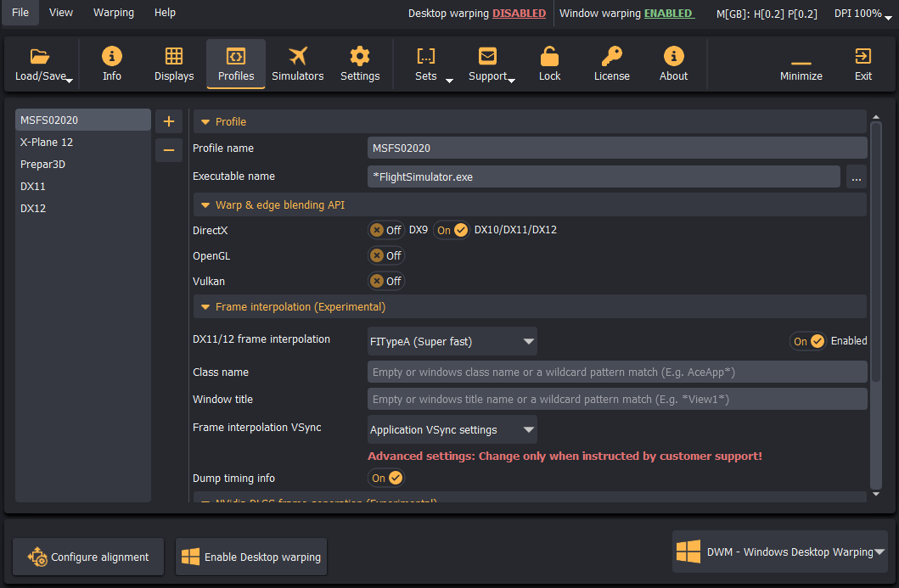Toggle Dump timing info switch

pyautogui.click(x=386, y=478)
